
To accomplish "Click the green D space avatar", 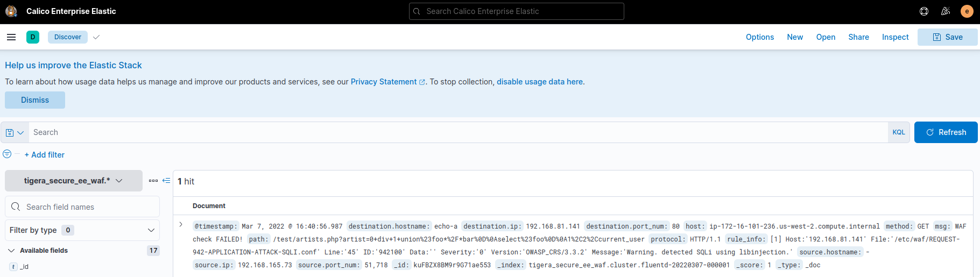I will (33, 37).
